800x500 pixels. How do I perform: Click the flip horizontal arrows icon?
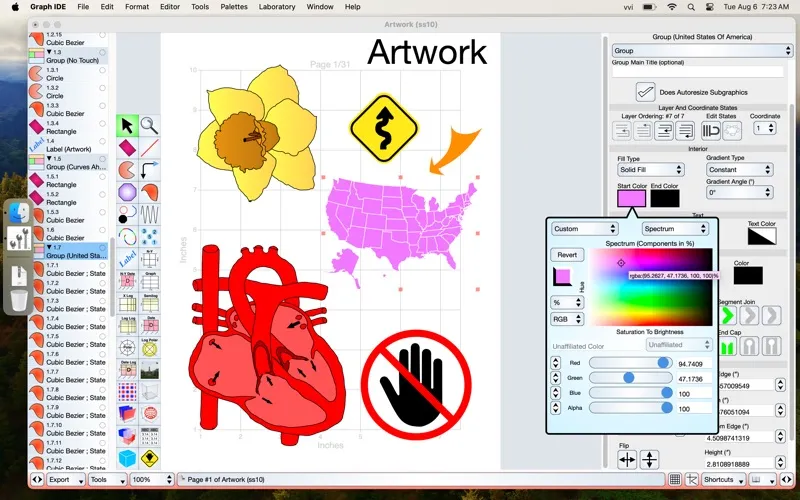pos(627,459)
